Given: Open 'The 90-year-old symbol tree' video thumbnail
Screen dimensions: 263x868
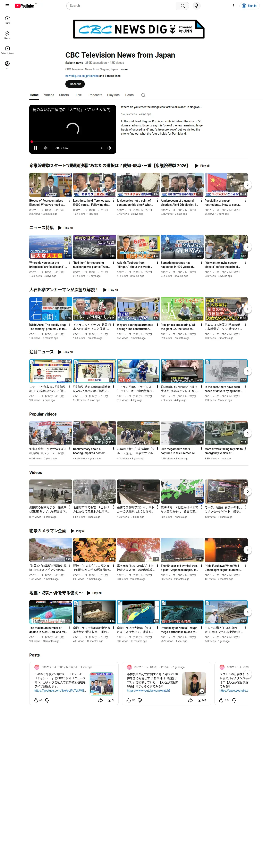Looking at the screenshot, I should tap(182, 550).
